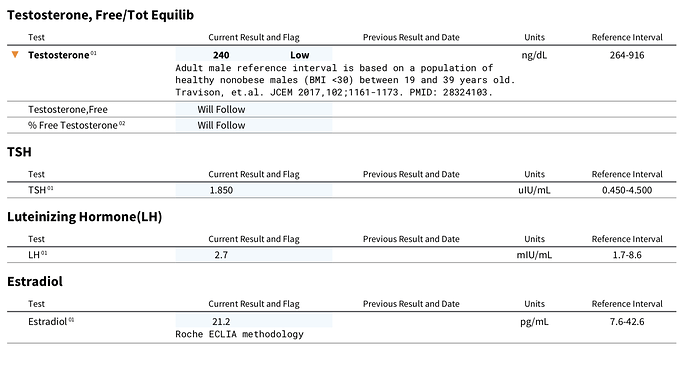Click the orange low-flag triangle beside Testosterone

(15, 55)
